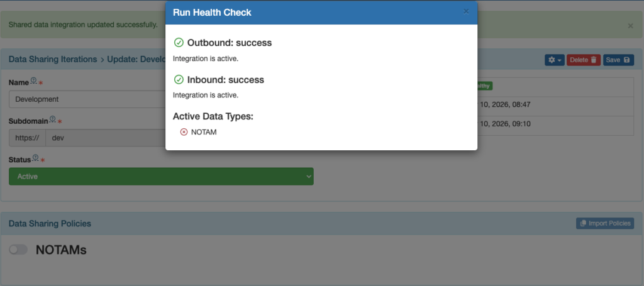Click the Inbound success checkmark icon

tap(179, 80)
